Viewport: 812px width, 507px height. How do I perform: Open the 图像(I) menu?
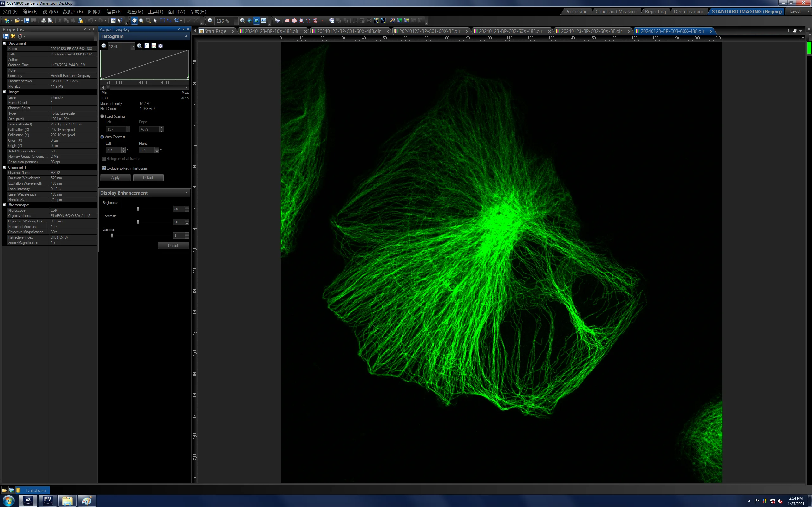coord(95,11)
